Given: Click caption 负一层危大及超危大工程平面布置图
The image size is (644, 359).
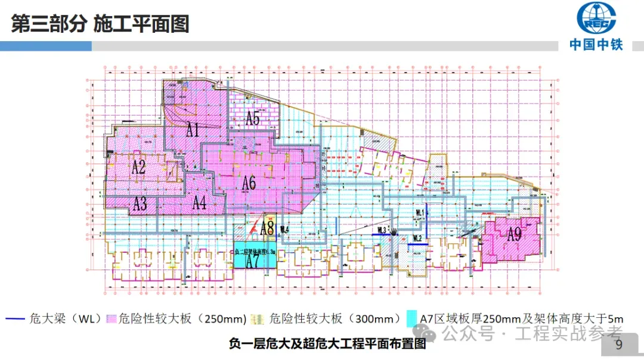Looking at the screenshot, I should pos(327,343).
